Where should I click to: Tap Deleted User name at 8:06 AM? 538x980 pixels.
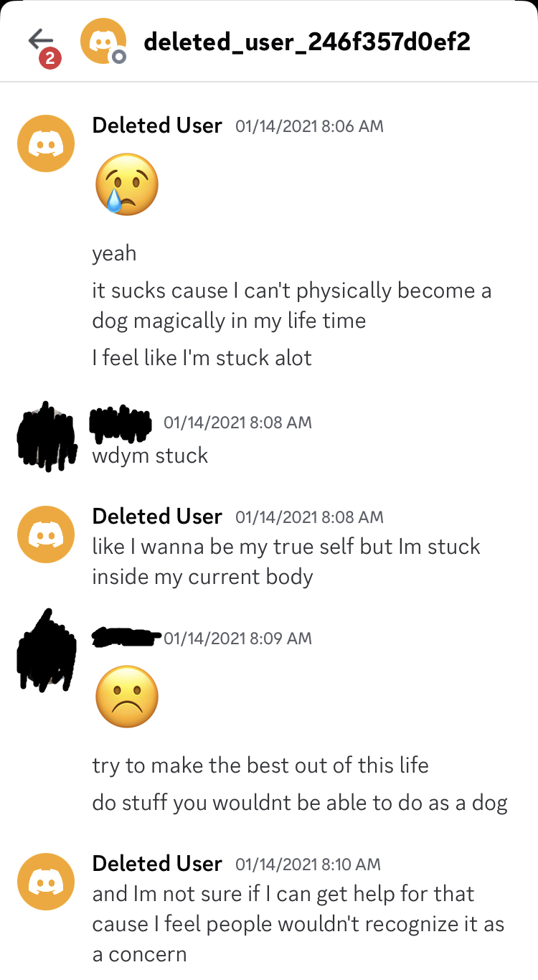click(x=157, y=126)
